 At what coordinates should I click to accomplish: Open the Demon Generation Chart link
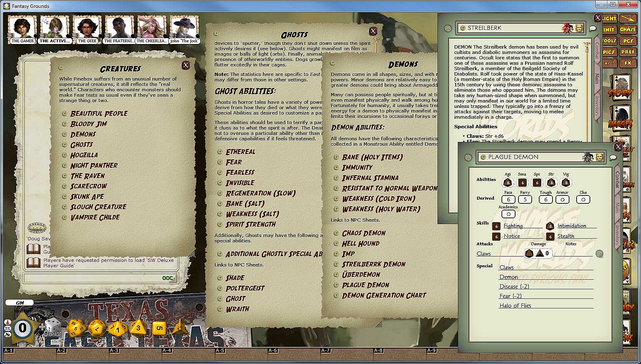(x=384, y=295)
